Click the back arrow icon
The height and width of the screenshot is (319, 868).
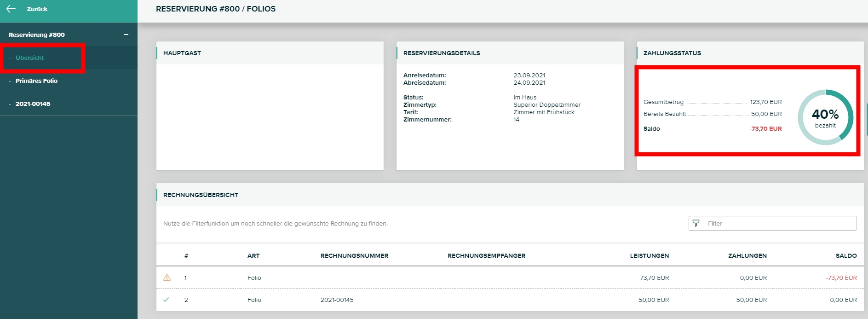coord(11,9)
